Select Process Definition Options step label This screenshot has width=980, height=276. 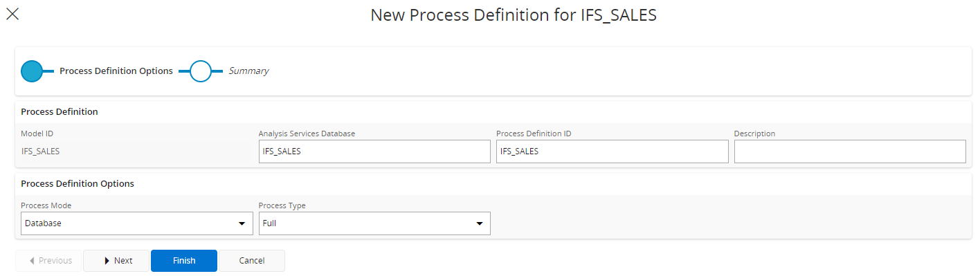click(116, 71)
